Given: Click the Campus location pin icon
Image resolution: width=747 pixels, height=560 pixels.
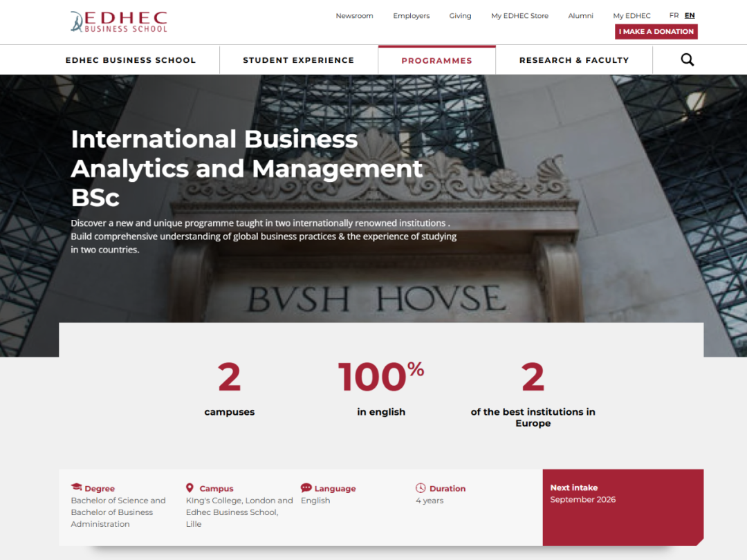Looking at the screenshot, I should coord(190,488).
